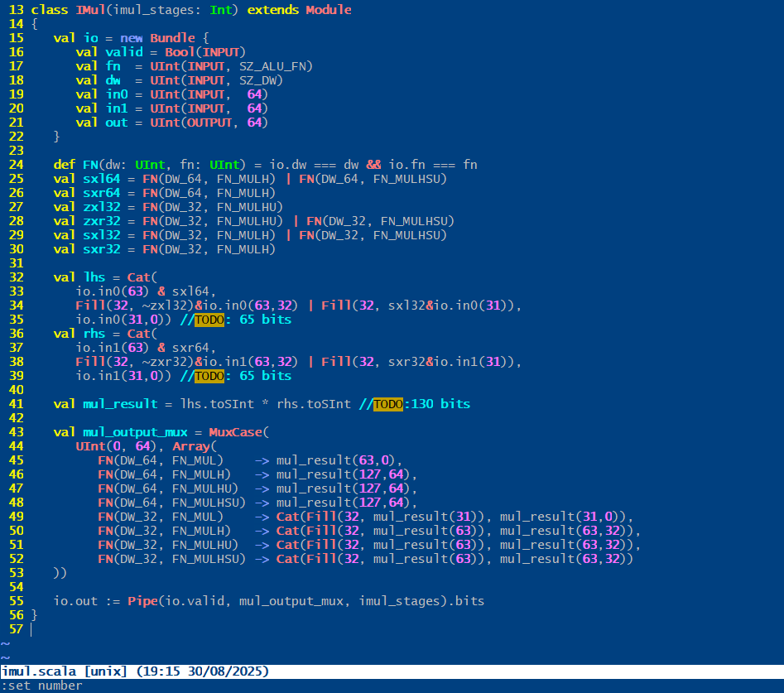Click '130 bits' comment on line 41
Image resolution: width=784 pixels, height=693 pixels.
click(440, 403)
